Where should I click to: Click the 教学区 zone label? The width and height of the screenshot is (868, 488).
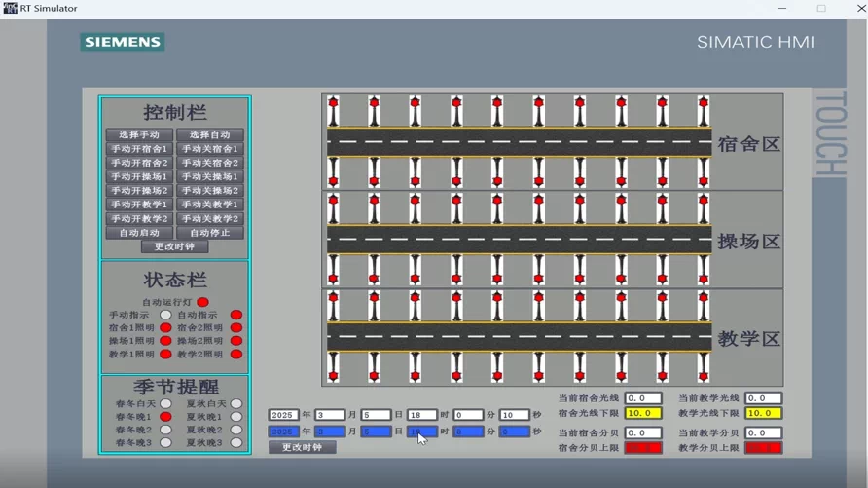click(x=748, y=338)
